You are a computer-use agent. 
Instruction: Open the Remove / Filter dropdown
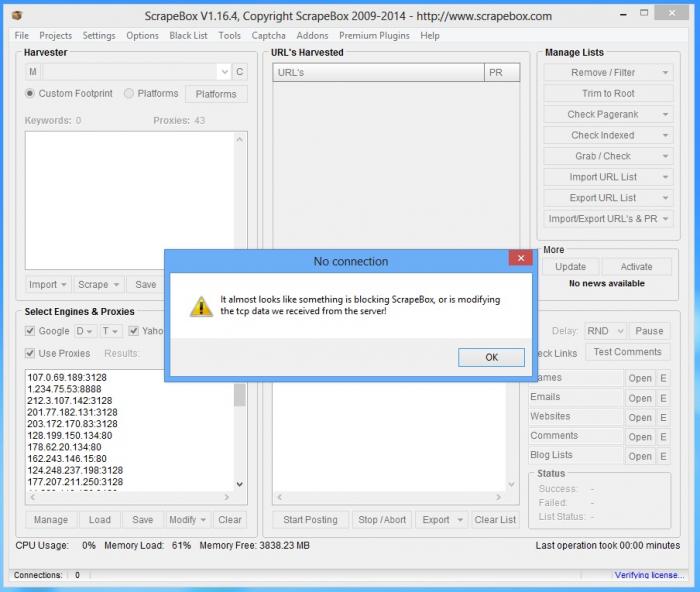[608, 72]
